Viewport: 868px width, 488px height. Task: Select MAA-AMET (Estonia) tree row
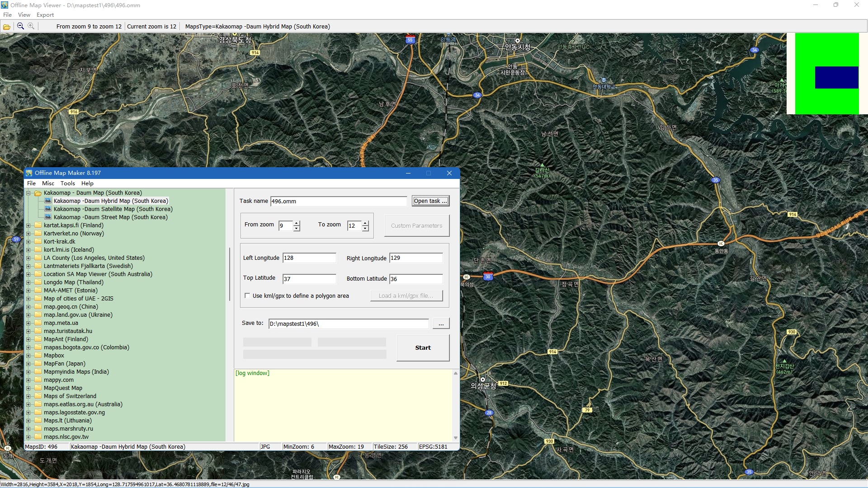(x=71, y=291)
